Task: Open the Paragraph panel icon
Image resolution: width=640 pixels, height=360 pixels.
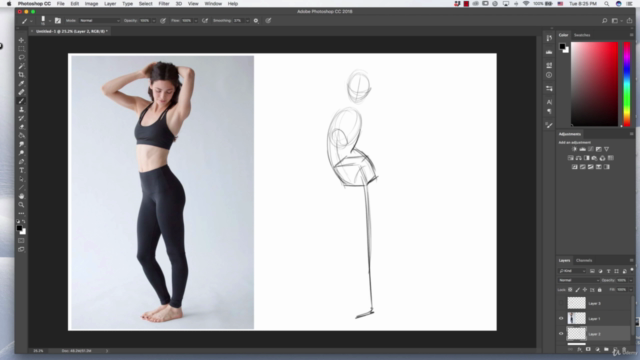Action: click(x=549, y=111)
